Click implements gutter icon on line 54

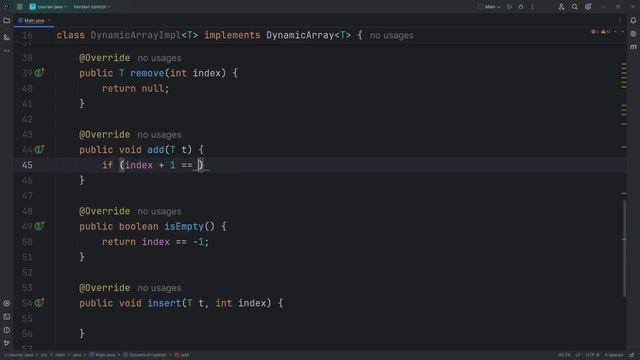tap(39, 302)
